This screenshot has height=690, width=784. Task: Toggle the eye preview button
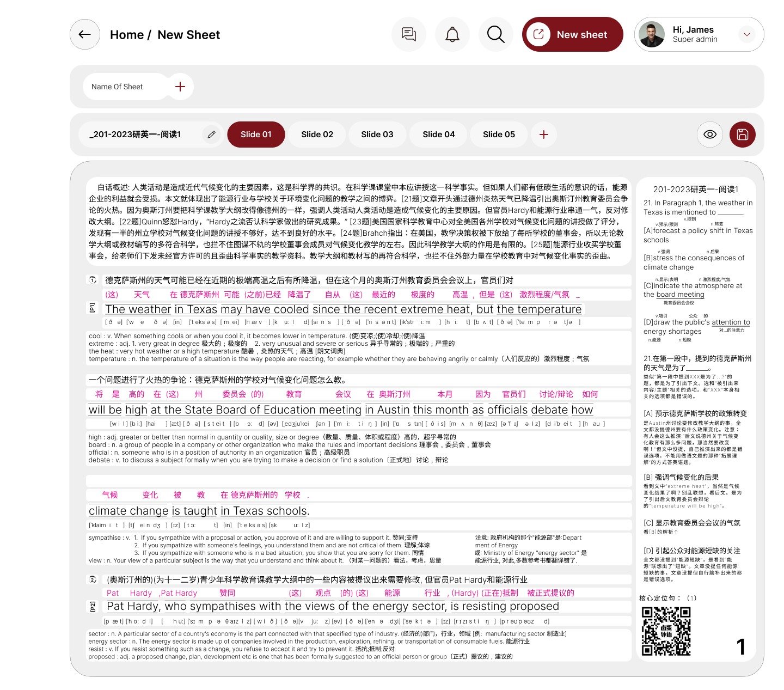click(x=709, y=135)
